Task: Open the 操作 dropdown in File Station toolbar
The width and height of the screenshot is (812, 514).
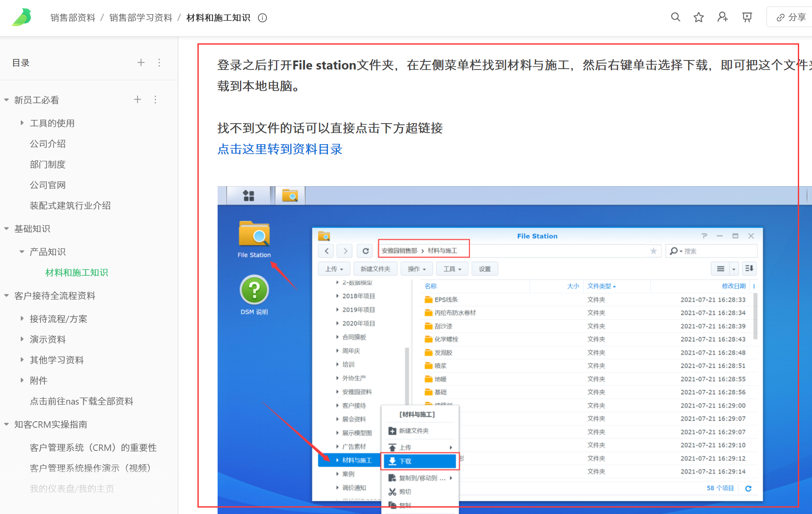Action: (x=417, y=269)
